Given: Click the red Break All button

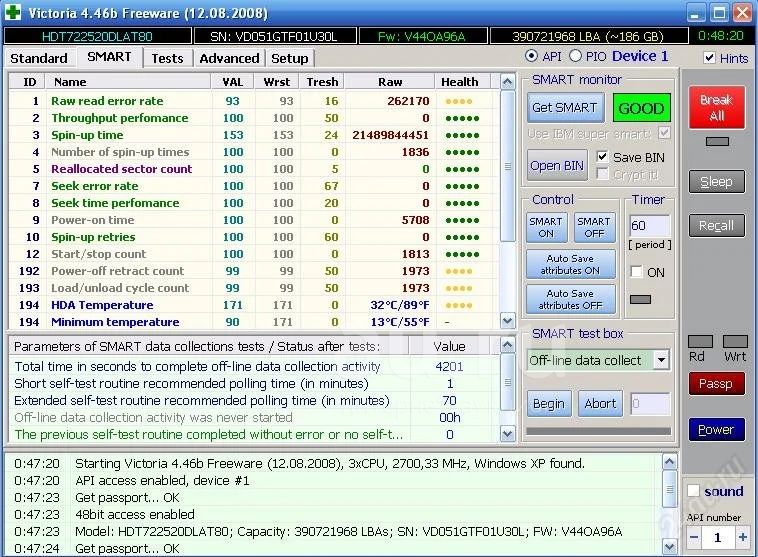Looking at the screenshot, I should click(716, 107).
